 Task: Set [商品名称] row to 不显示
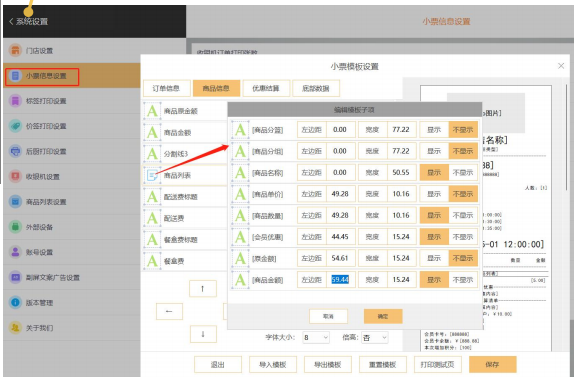[463, 172]
